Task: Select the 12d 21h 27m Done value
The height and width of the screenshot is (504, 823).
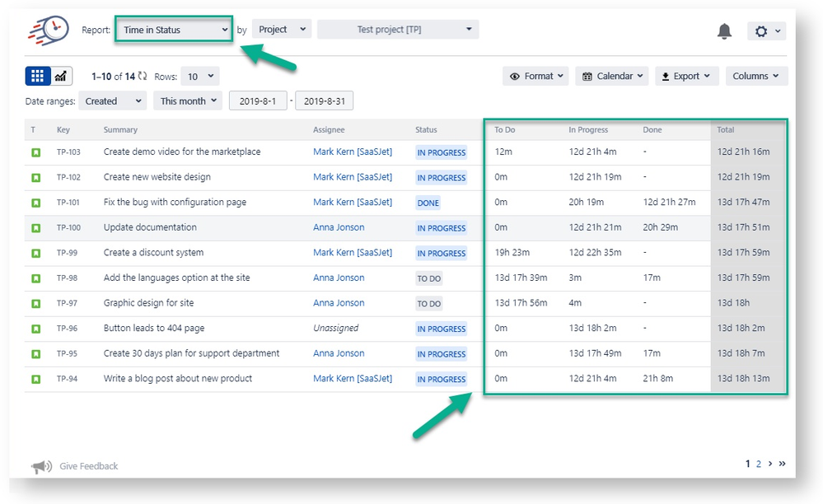Action: 669,202
